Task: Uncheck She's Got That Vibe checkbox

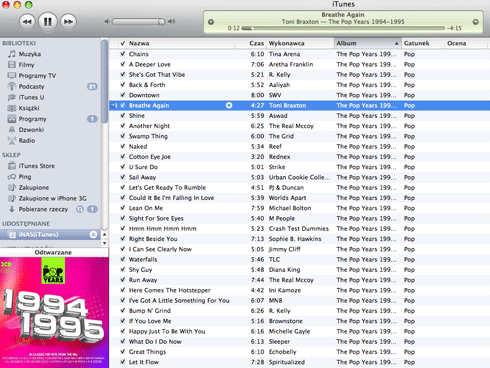Action: (x=123, y=75)
